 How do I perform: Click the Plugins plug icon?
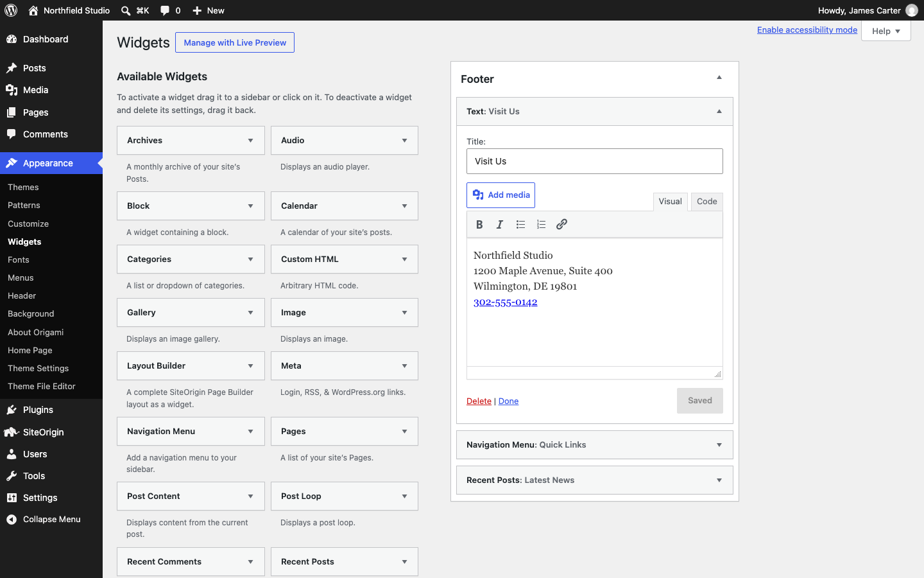coord(12,410)
